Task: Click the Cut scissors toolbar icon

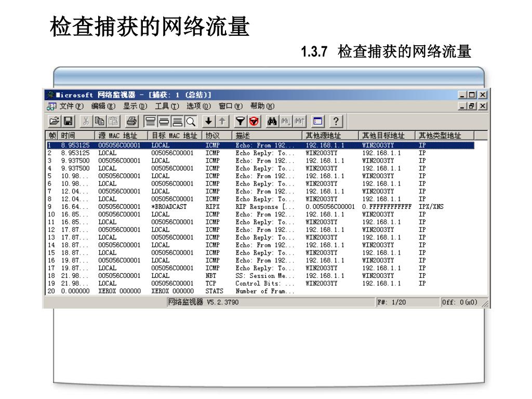Action: coord(86,121)
